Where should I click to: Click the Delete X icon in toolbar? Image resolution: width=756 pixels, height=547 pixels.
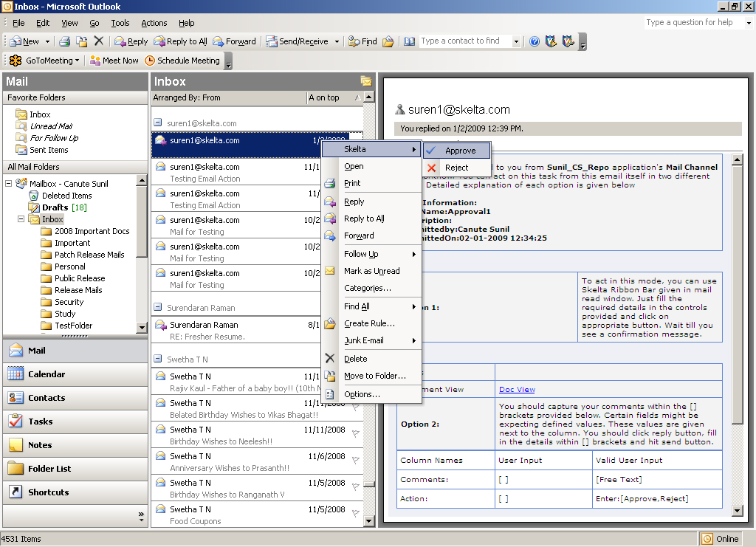[99, 42]
